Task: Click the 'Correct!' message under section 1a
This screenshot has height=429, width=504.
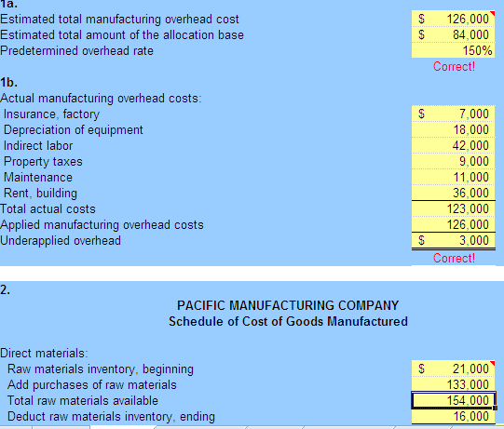Action: click(x=454, y=66)
